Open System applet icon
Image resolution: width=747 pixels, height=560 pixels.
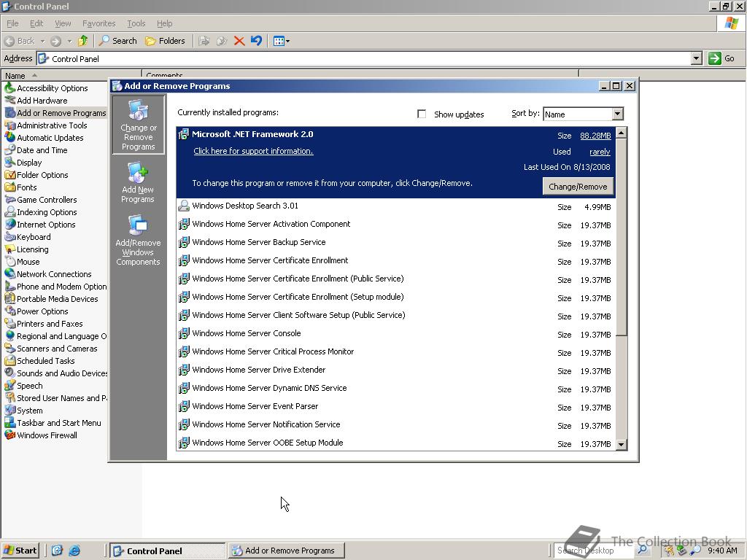pos(9,410)
